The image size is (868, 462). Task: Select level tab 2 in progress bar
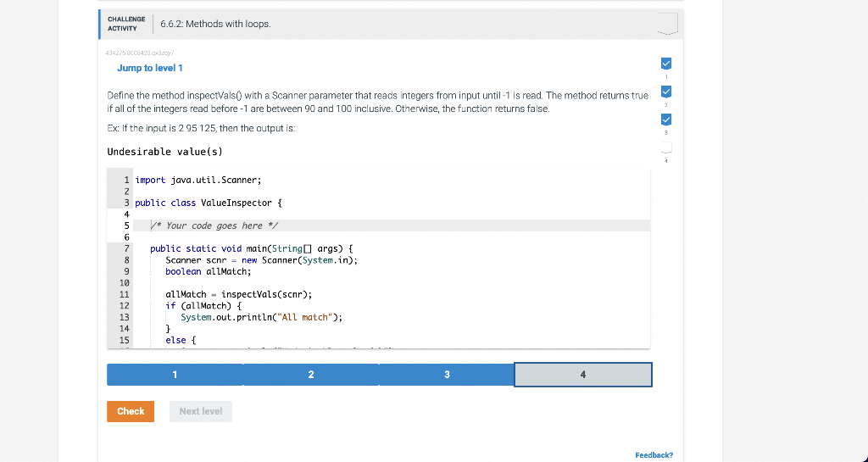click(x=311, y=375)
